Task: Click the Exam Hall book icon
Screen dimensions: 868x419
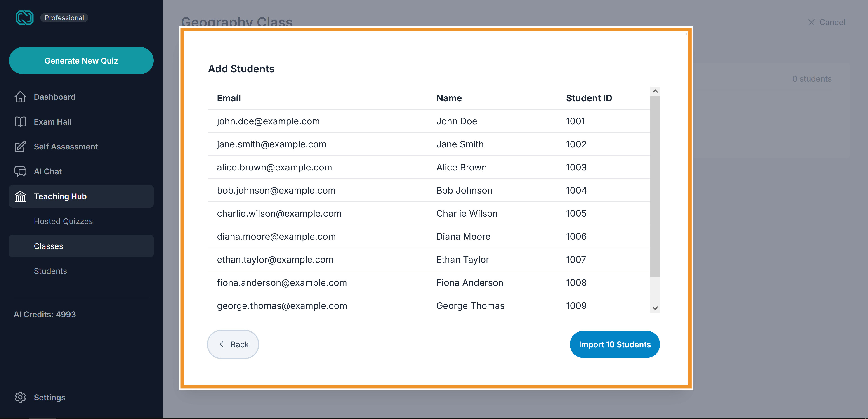Action: (20, 122)
